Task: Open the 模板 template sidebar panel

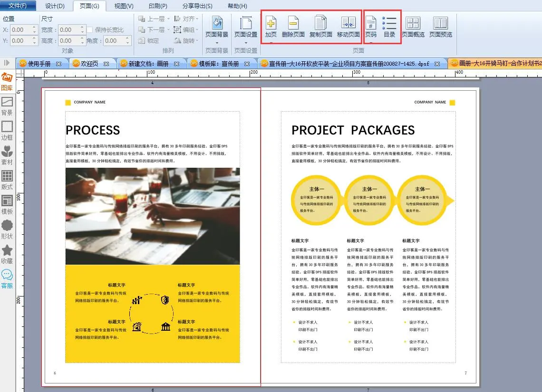Action: point(7,205)
